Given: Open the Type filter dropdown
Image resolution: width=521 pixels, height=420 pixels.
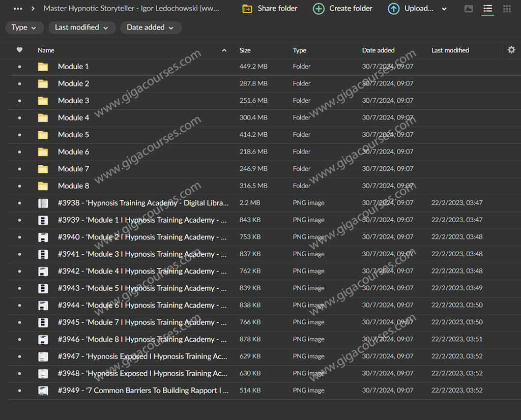Looking at the screenshot, I should [24, 27].
